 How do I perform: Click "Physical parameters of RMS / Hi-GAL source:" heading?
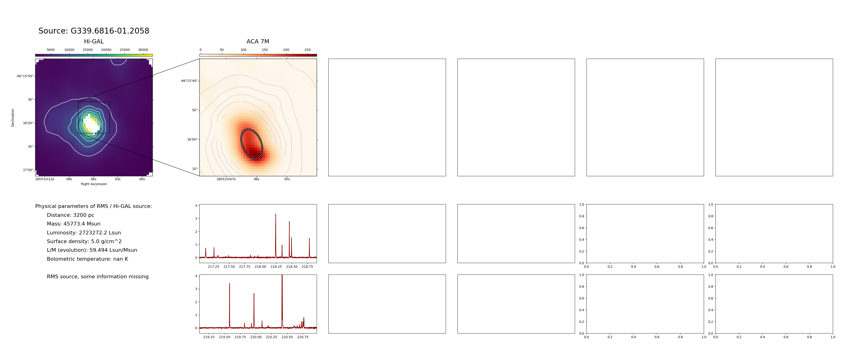pos(93,206)
